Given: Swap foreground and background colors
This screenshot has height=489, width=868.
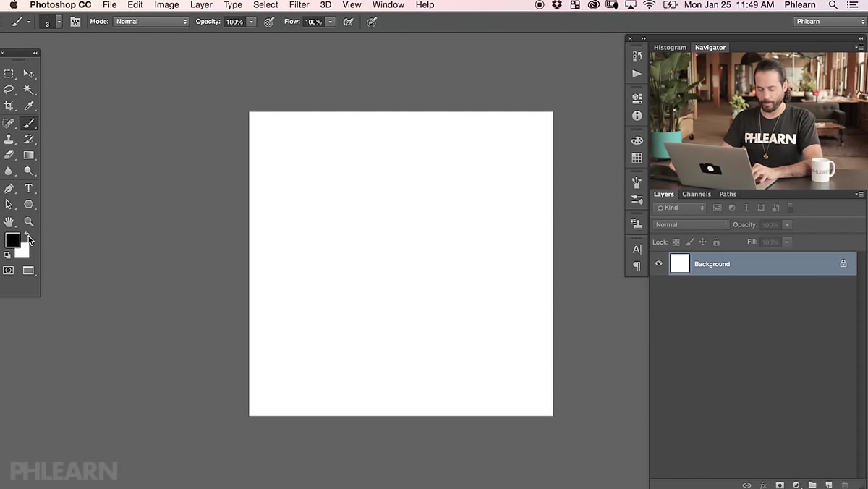Looking at the screenshot, I should tap(26, 234).
